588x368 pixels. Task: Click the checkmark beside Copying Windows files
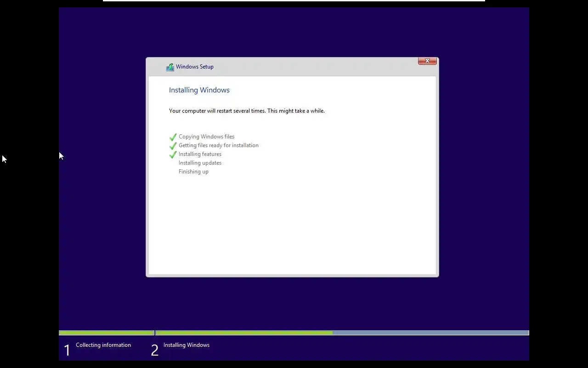click(173, 137)
